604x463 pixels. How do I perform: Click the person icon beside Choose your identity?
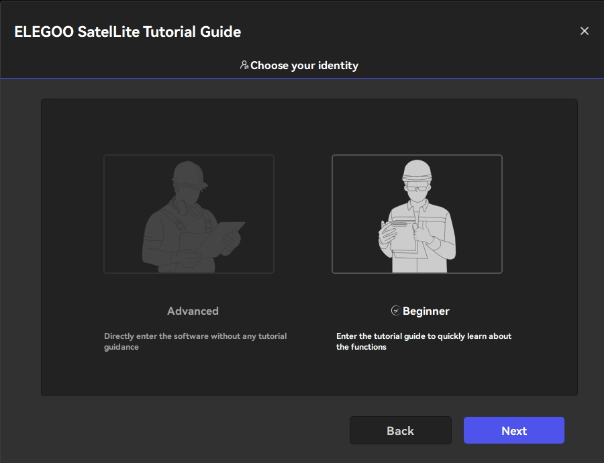tap(244, 65)
